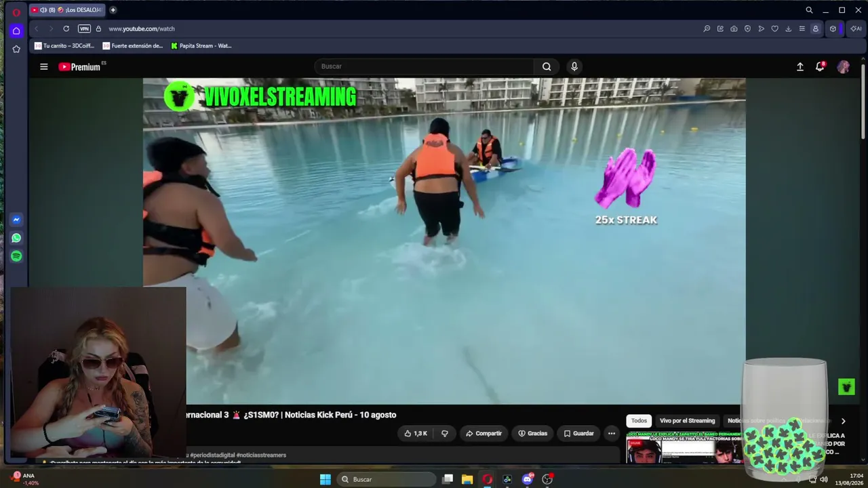The height and width of the screenshot is (488, 868).
Task: Click the YouTube 'Buscar' search field
Action: [424, 66]
